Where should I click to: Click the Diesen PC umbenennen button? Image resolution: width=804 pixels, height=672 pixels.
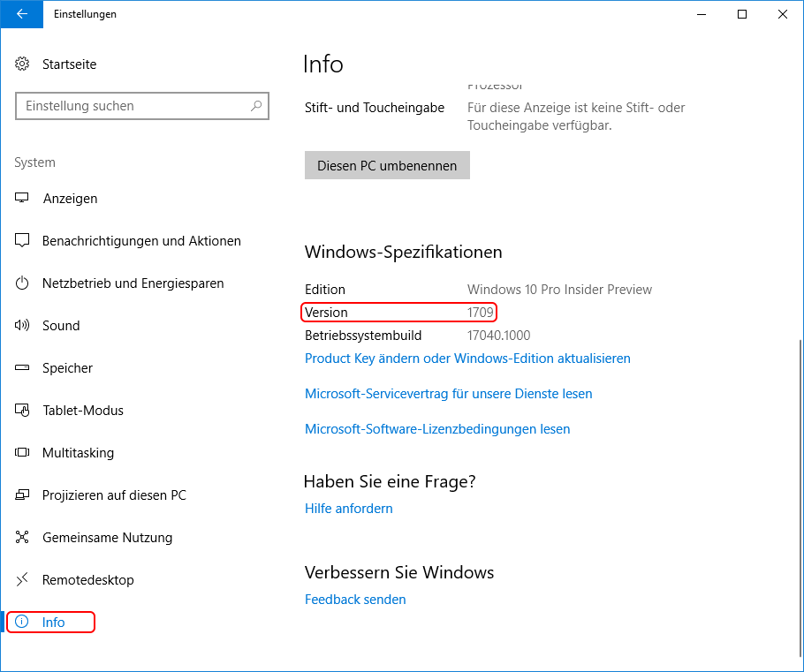coord(387,165)
